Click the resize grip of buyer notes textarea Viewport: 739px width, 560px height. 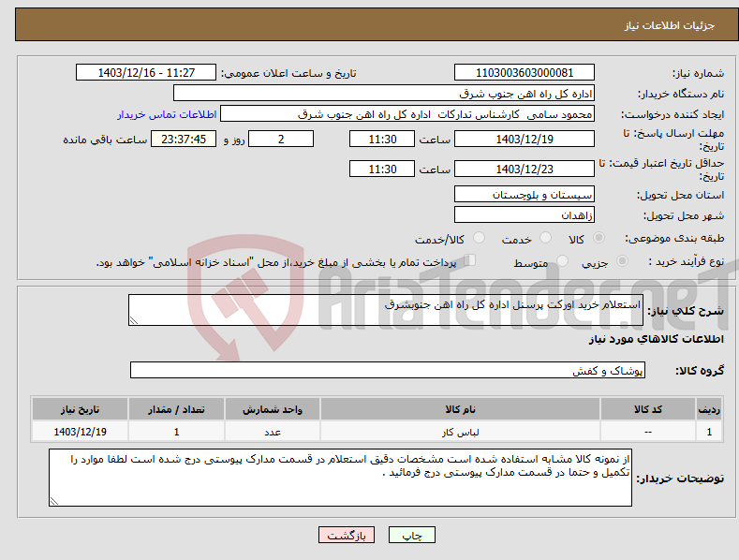54,501
